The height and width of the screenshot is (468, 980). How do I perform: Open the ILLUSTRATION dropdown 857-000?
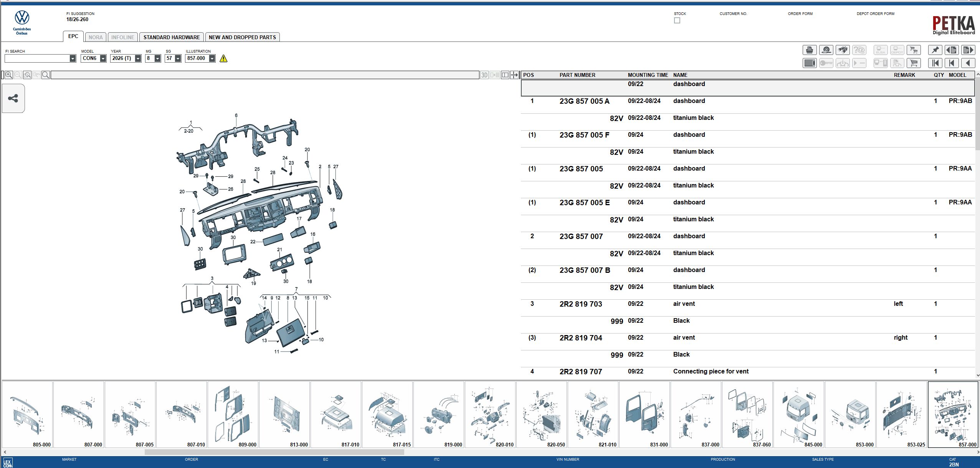pyautogui.click(x=212, y=58)
